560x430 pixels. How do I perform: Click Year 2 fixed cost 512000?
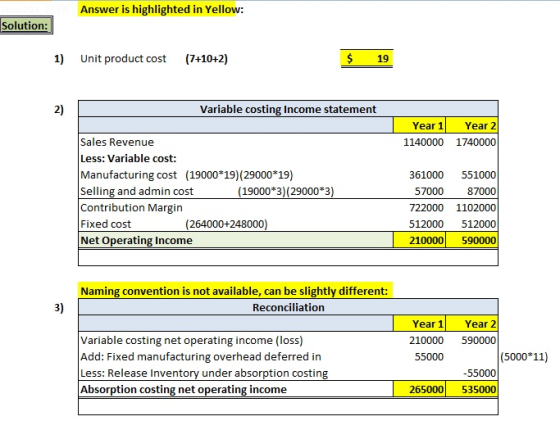click(x=479, y=224)
